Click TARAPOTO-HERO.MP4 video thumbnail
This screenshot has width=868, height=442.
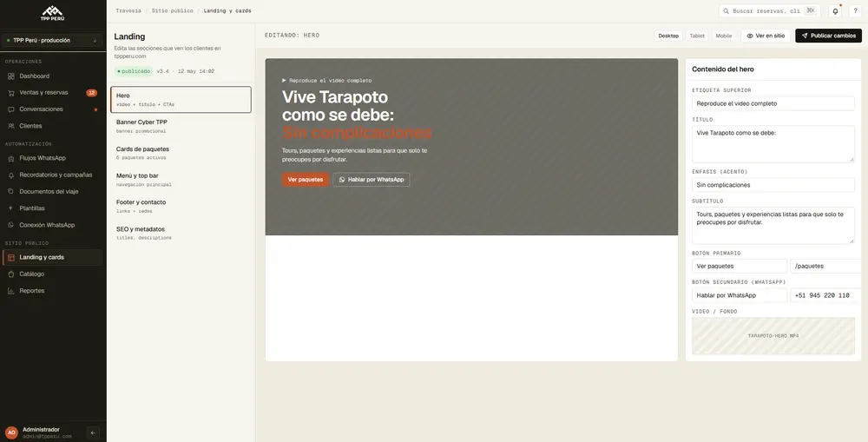773,336
